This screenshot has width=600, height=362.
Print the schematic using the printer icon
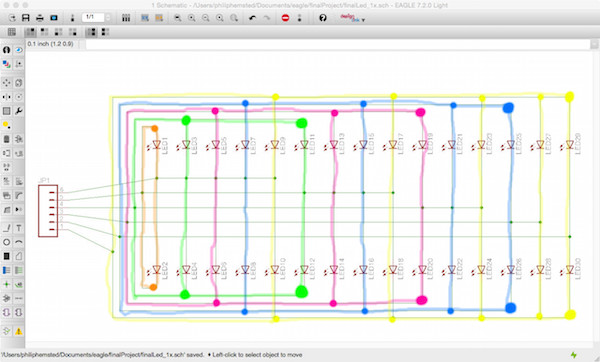tap(40, 18)
